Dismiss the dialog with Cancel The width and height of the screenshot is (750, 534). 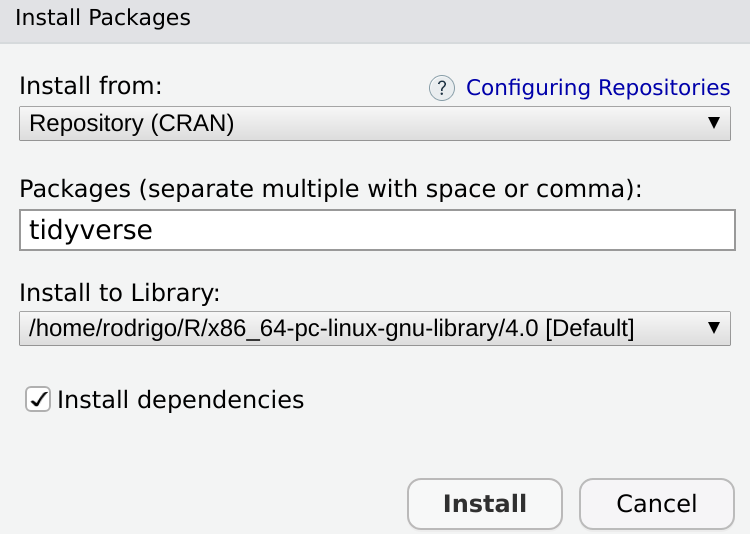(656, 503)
